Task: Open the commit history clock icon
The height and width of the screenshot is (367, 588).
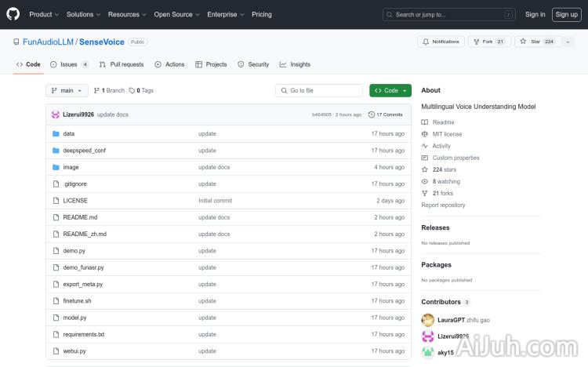Action: click(x=372, y=114)
